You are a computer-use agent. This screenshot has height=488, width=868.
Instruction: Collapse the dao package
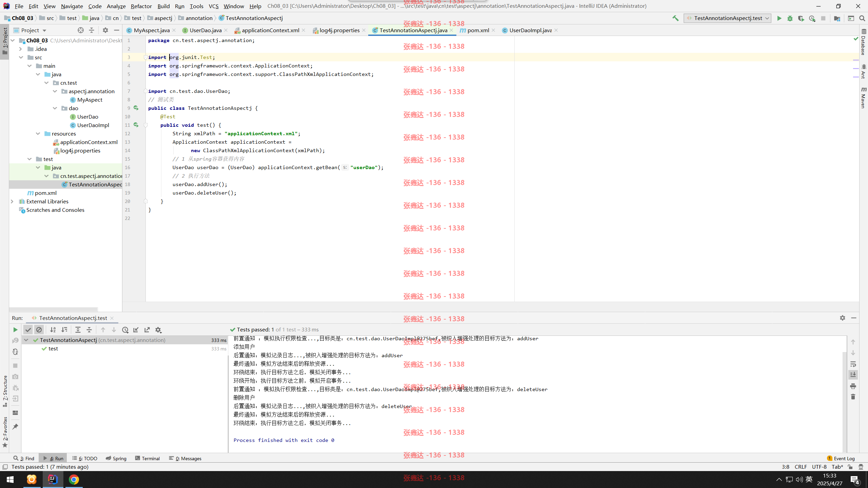[x=55, y=108]
